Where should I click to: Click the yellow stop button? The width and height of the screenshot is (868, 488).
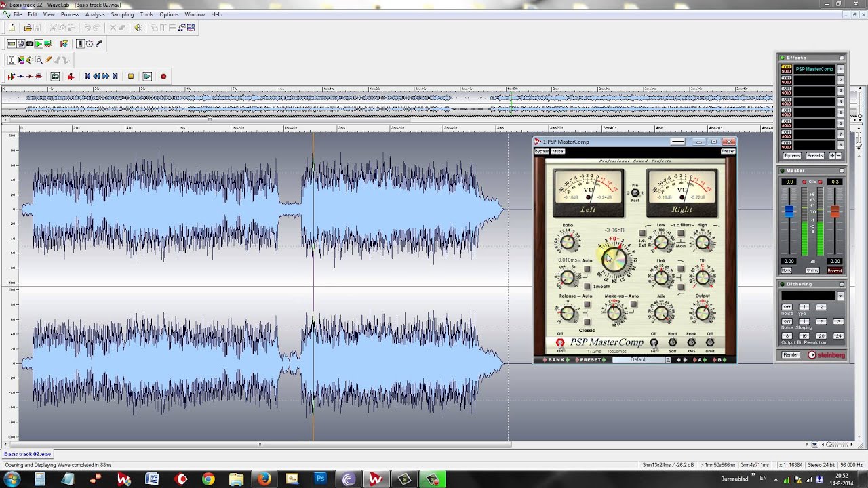[x=131, y=77]
